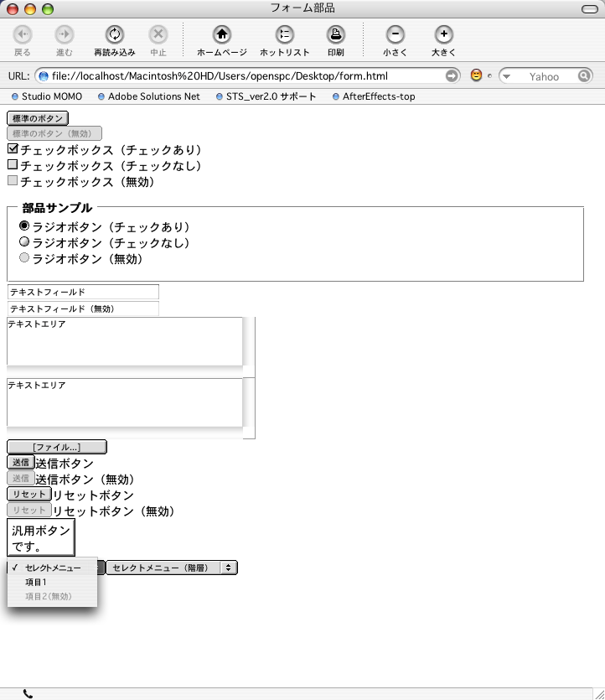Click disabled ラジオボタン（無効）

24,257
